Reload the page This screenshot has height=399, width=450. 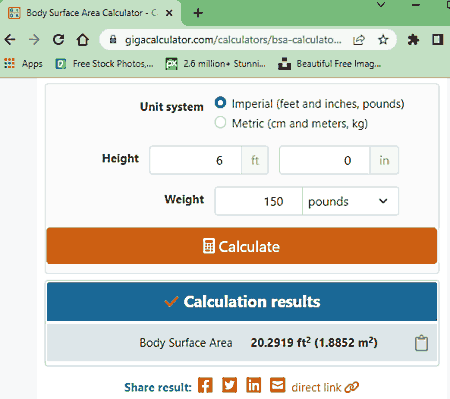(x=58, y=40)
